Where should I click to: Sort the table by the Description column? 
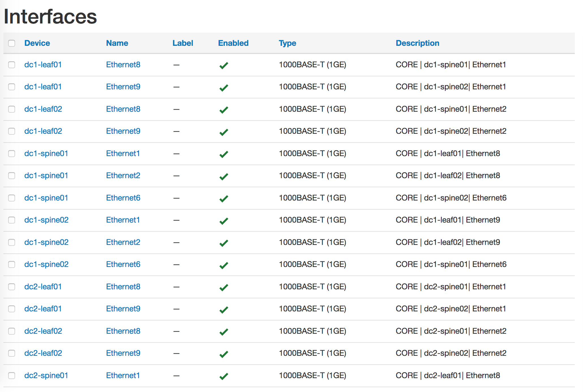417,43
